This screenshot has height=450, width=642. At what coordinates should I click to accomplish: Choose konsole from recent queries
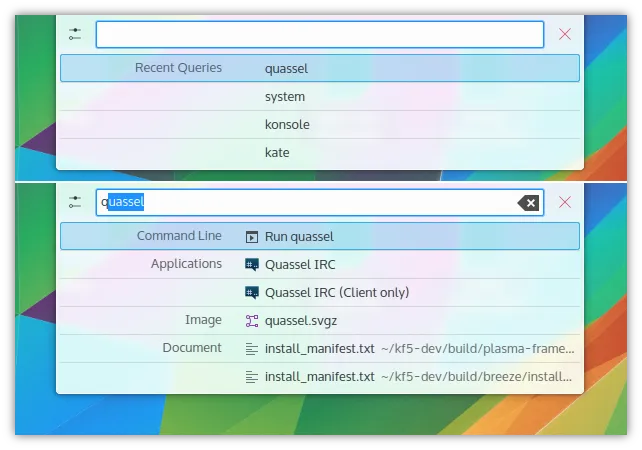tap(287, 125)
